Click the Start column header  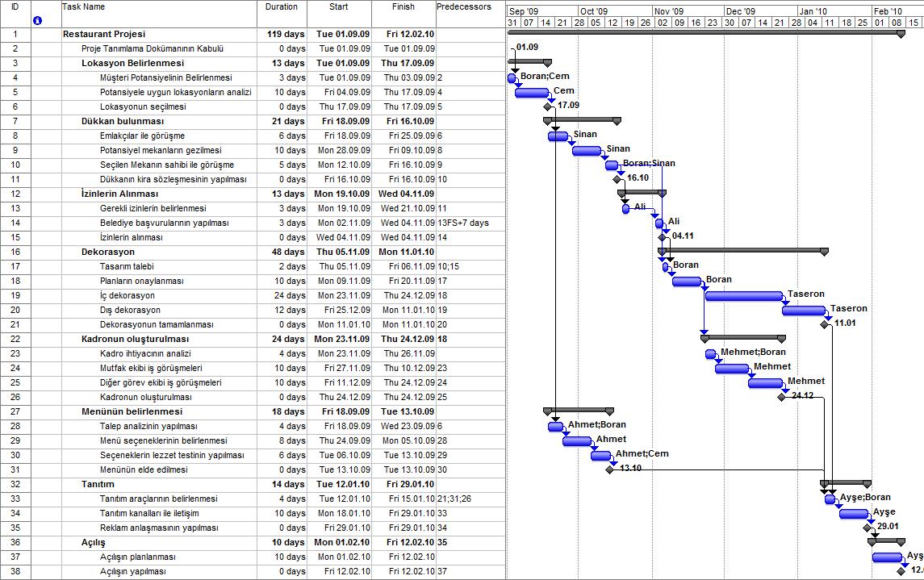click(x=339, y=7)
